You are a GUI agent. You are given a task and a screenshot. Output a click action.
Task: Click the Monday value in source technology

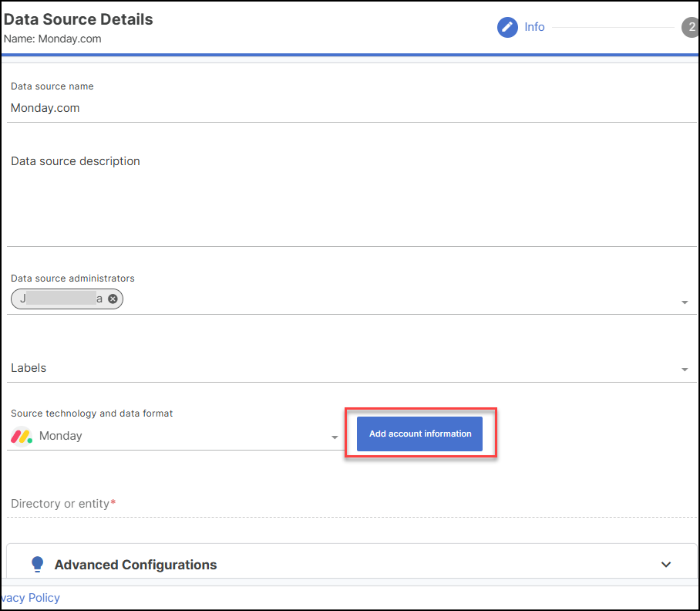tap(61, 436)
